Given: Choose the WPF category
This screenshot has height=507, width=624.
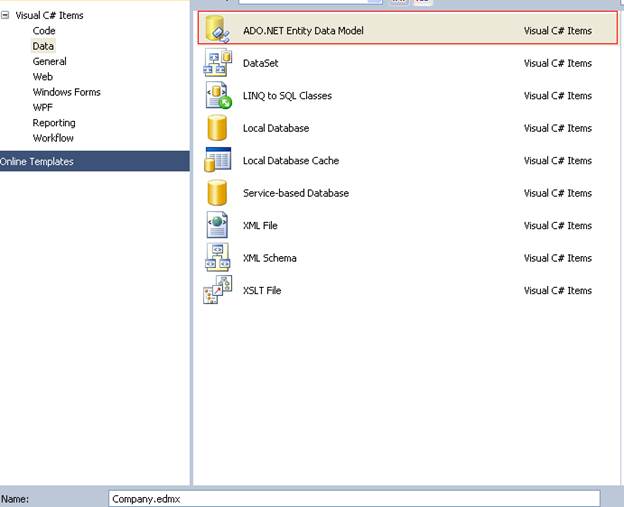Looking at the screenshot, I should 43,107.
